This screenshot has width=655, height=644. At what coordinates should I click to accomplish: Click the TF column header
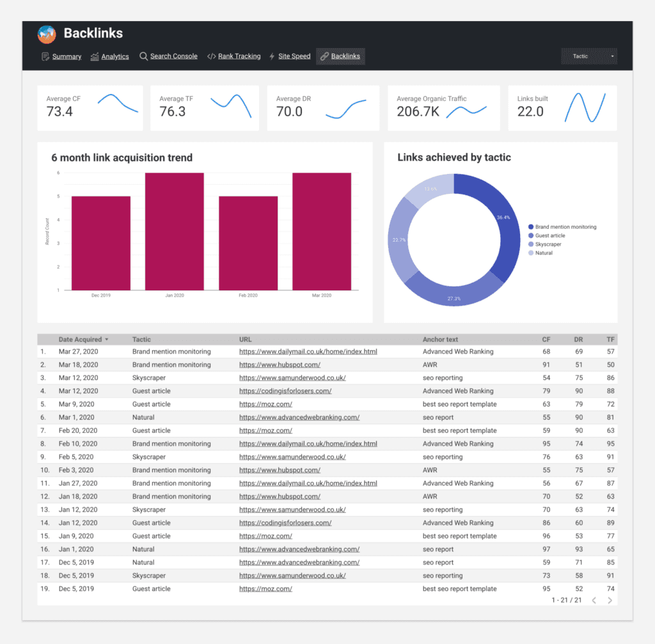[x=610, y=340]
